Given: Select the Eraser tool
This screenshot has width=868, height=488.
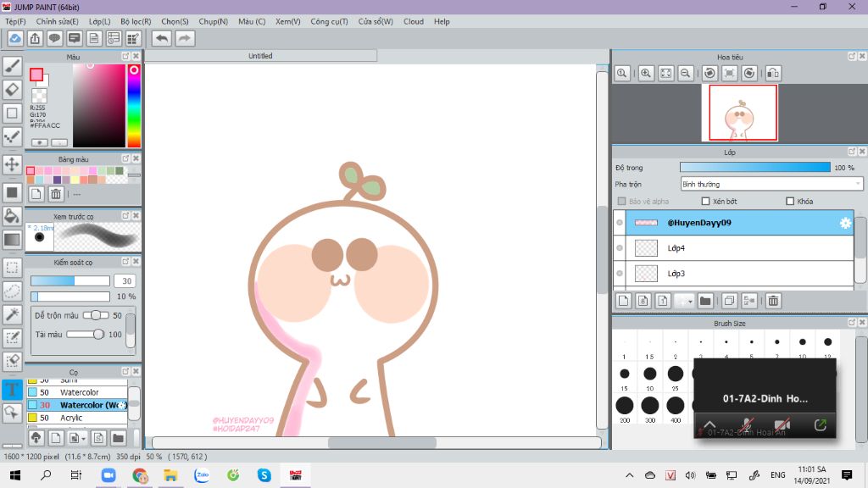Looking at the screenshot, I should [12, 90].
